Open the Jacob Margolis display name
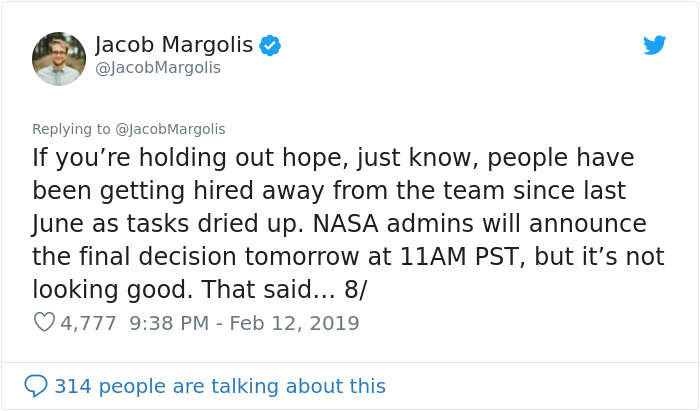This screenshot has width=700, height=411. click(173, 44)
